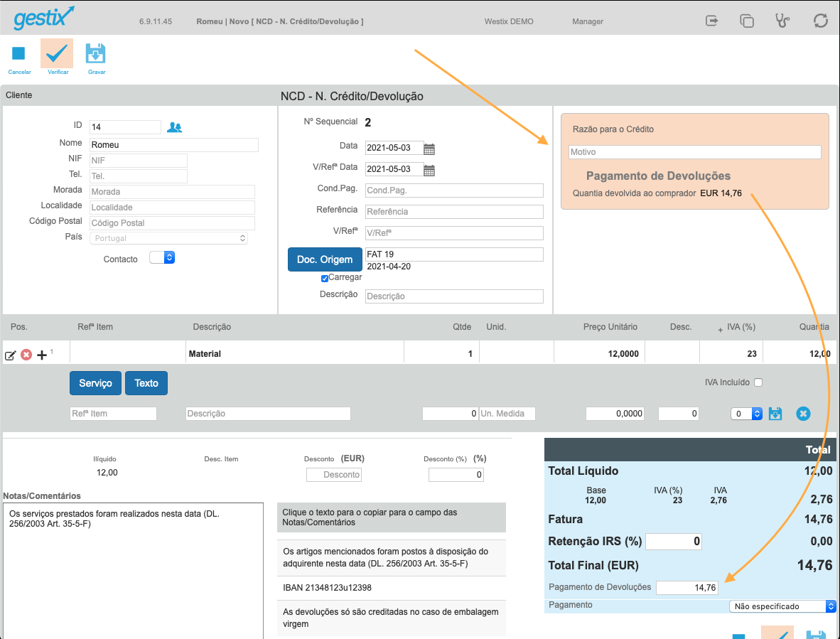
Task: Click the client ID field with 14
Action: pyautogui.click(x=125, y=127)
